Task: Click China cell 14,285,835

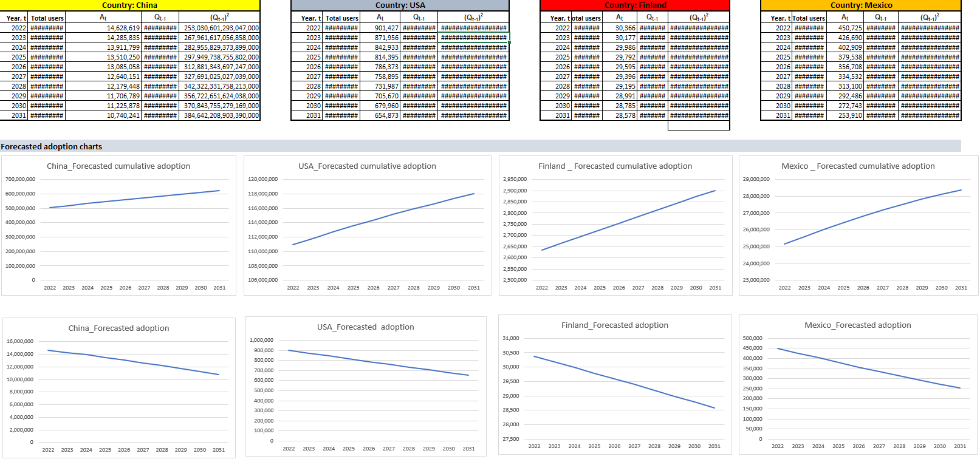Action: (x=103, y=38)
